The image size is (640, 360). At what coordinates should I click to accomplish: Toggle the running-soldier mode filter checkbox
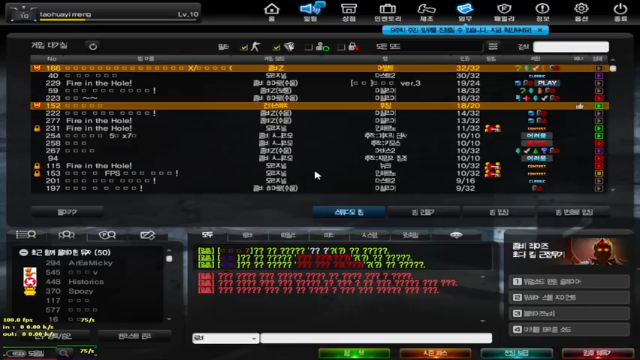tap(244, 47)
